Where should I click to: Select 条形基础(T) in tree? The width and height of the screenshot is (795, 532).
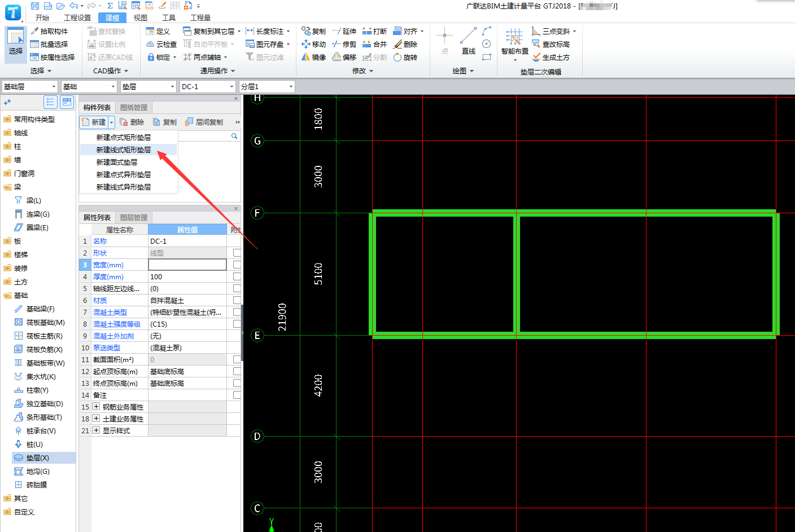(x=38, y=417)
